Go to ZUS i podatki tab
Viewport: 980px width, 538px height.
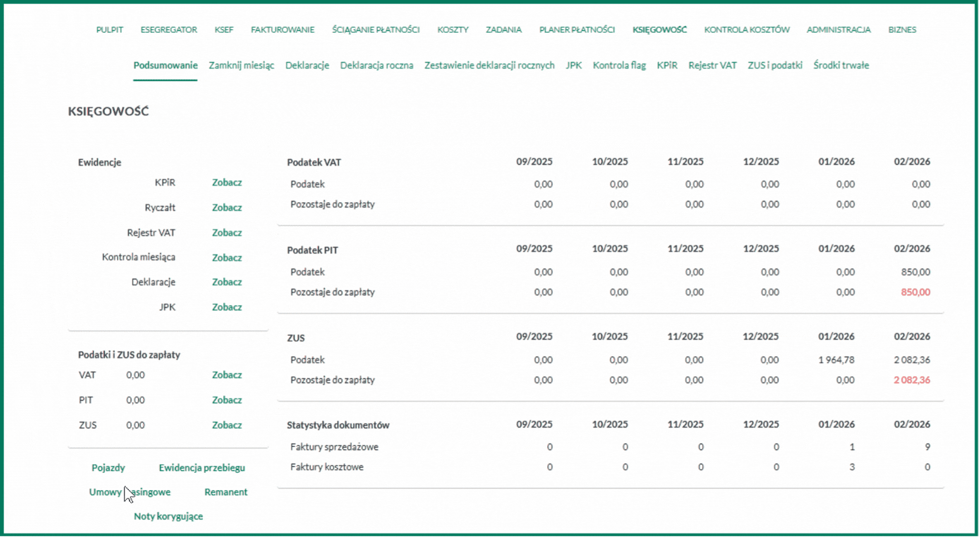[x=775, y=65]
